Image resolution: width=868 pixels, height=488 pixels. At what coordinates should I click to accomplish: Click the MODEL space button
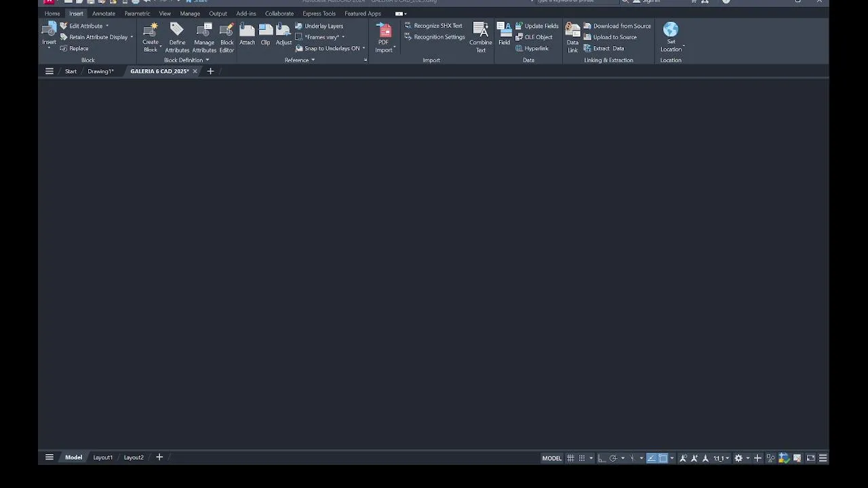[x=552, y=458]
